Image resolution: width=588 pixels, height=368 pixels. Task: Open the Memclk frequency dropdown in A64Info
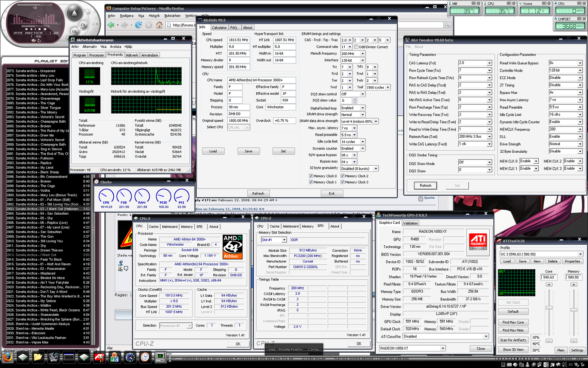[x=363, y=53]
